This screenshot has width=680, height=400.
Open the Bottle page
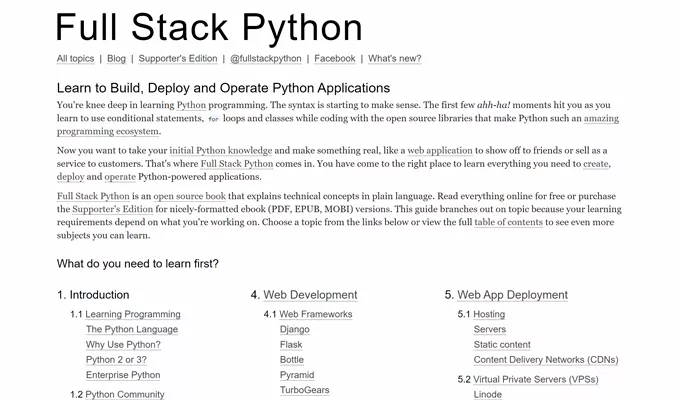[292, 360]
